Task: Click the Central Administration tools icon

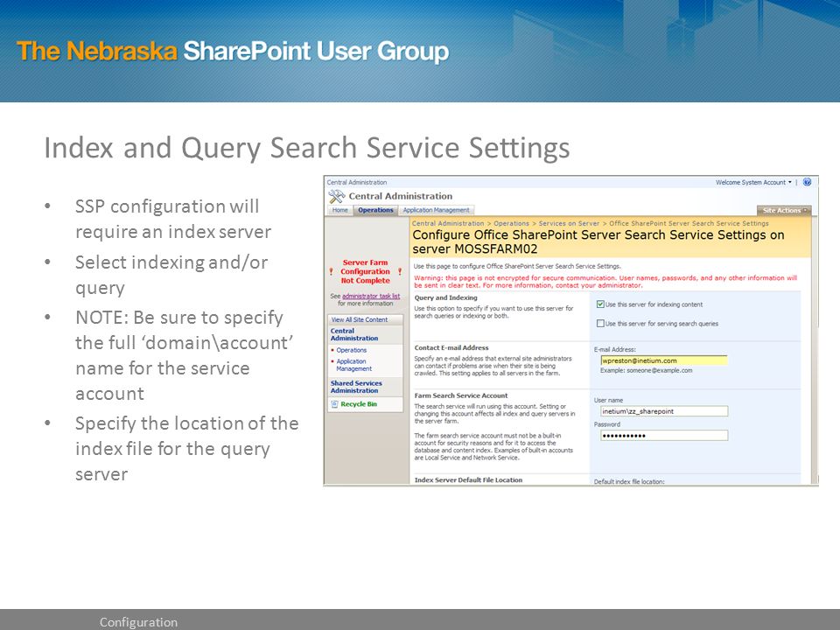Action: point(337,196)
